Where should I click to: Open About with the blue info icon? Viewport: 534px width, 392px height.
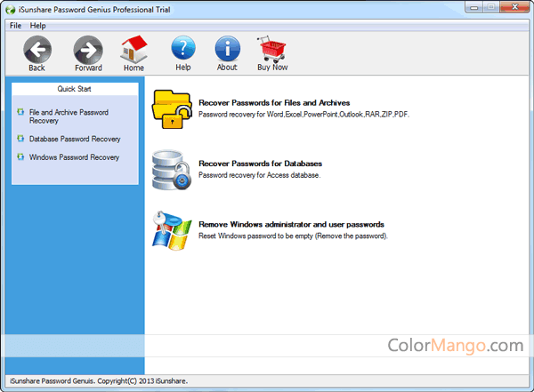pyautogui.click(x=227, y=49)
